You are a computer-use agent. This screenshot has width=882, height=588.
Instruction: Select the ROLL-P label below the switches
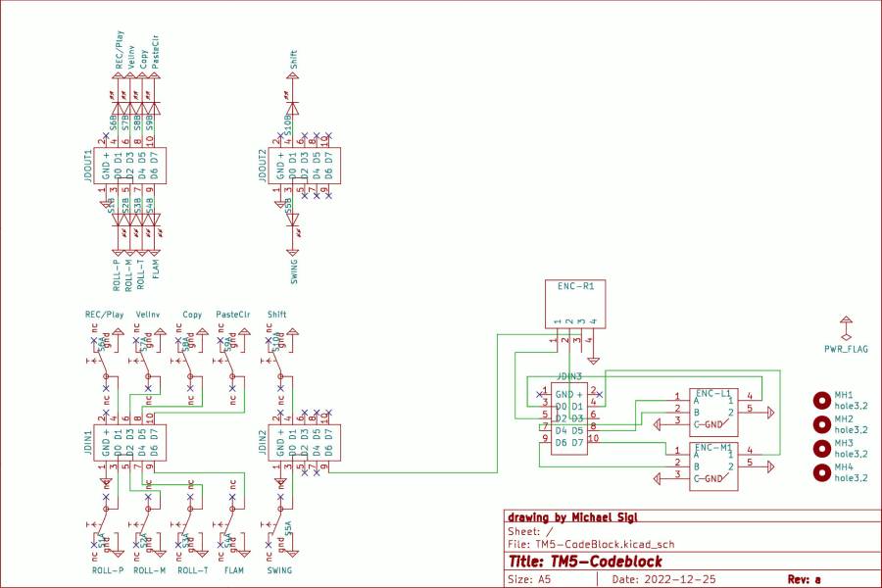coord(107,569)
